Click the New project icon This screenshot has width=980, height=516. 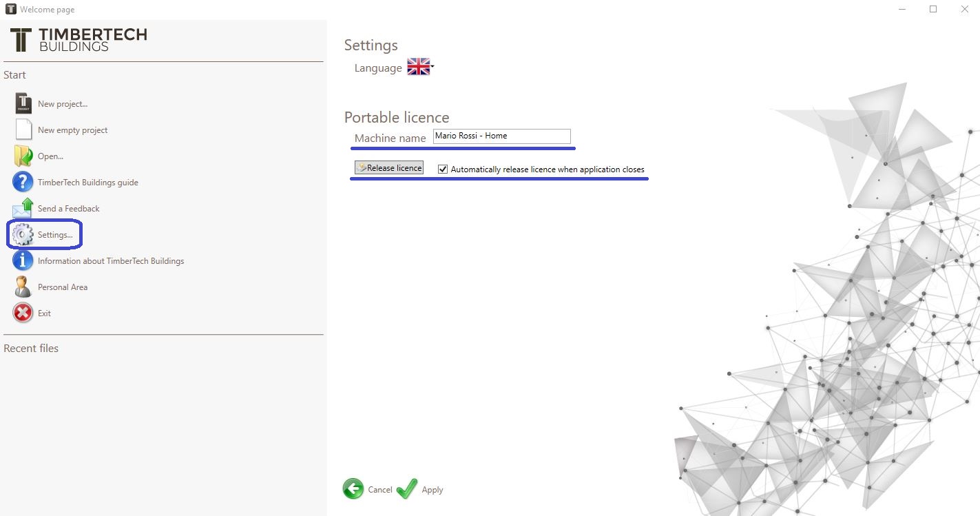point(23,103)
